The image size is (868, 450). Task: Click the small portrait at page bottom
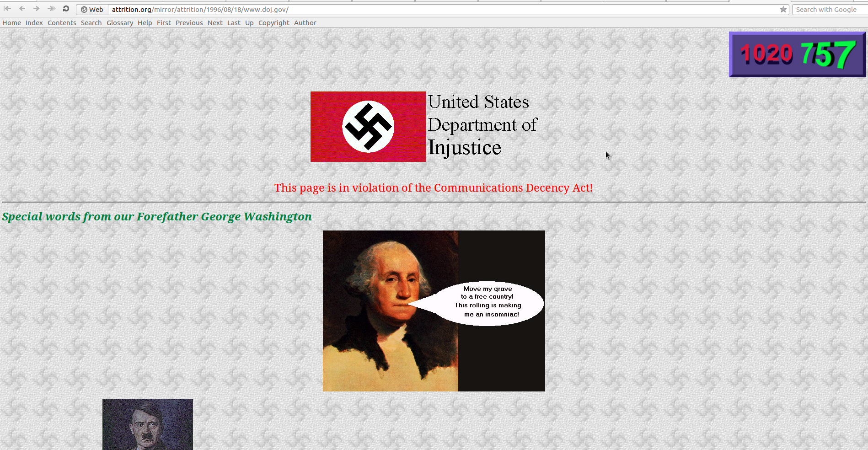(148, 424)
